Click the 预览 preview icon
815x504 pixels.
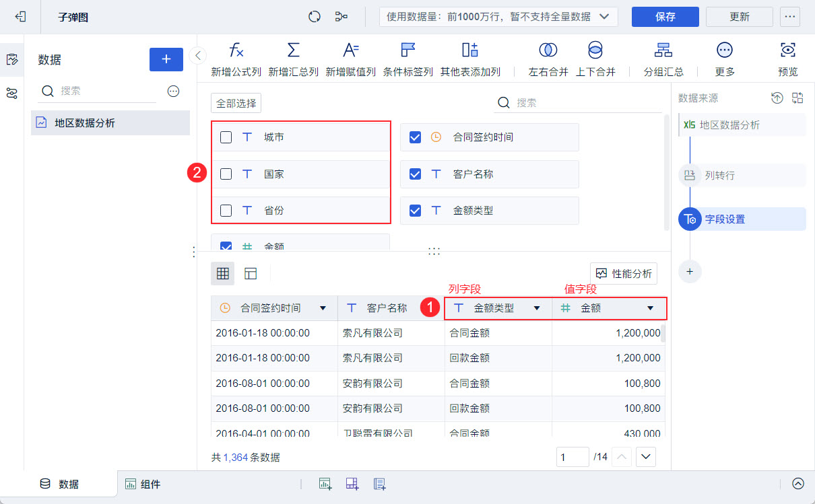[x=788, y=60]
